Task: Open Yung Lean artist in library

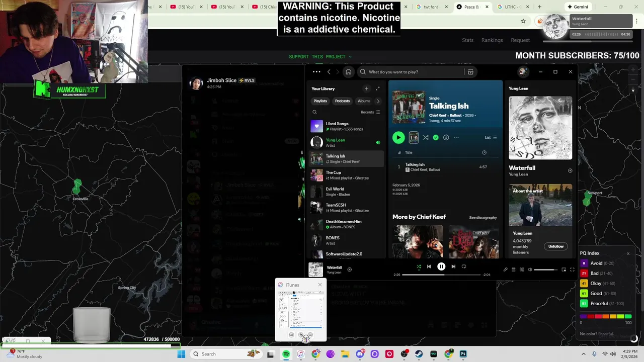Action: point(346,143)
